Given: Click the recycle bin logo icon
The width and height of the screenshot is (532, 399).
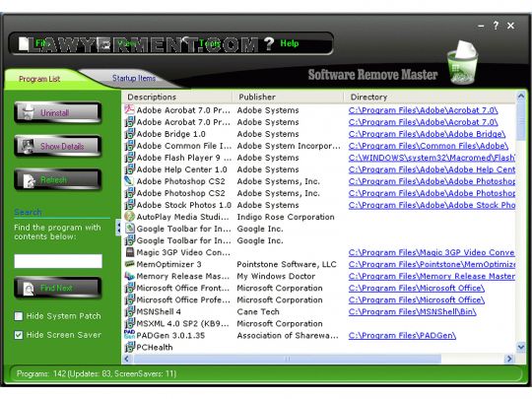Looking at the screenshot, I should 462,62.
